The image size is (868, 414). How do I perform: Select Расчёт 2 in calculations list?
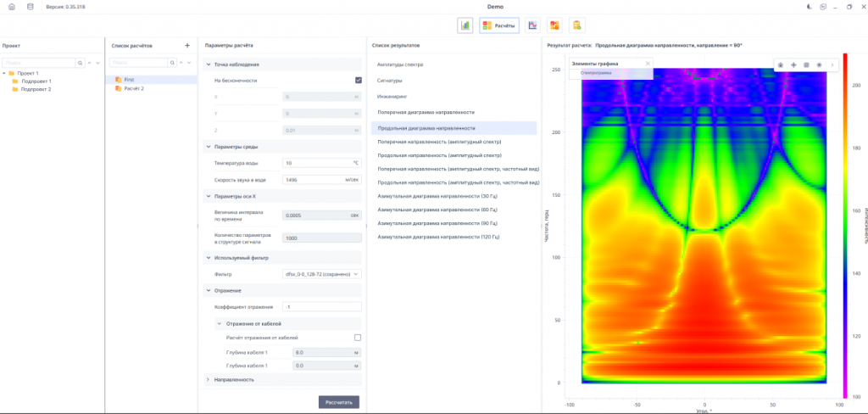click(x=134, y=88)
